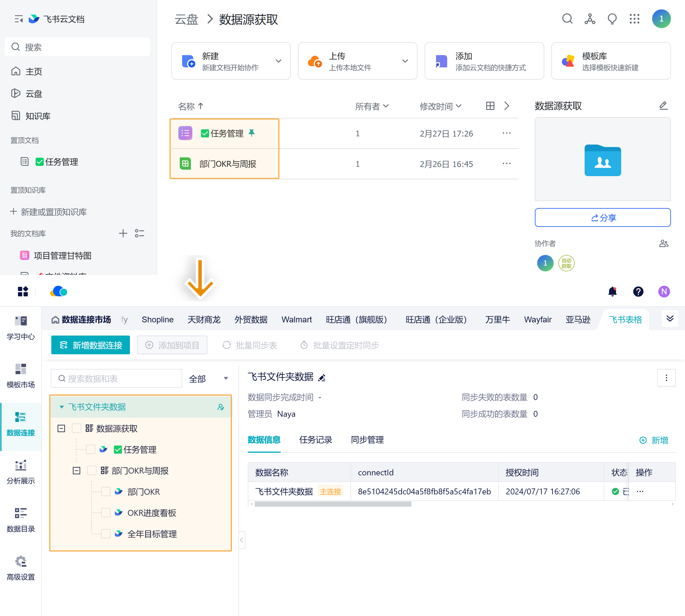
Task: Open the collaborators management icon beside 协作者
Action: (x=663, y=243)
